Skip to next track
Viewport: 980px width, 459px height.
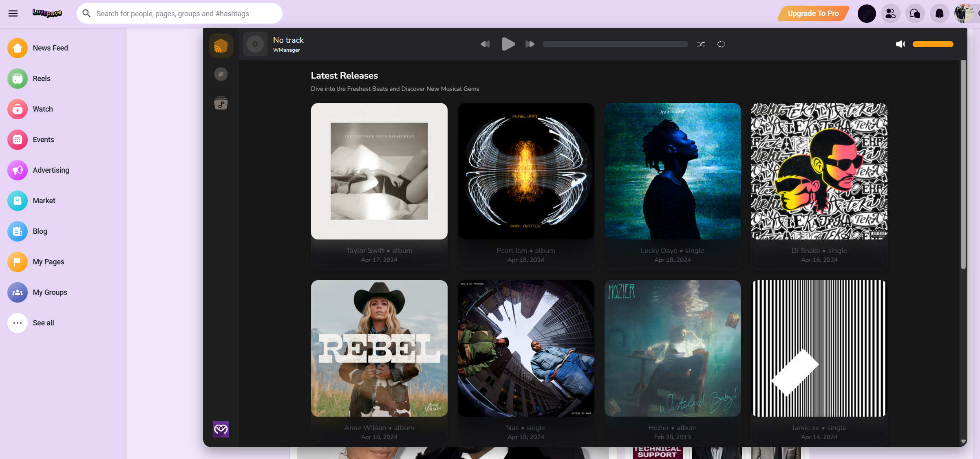tap(530, 44)
